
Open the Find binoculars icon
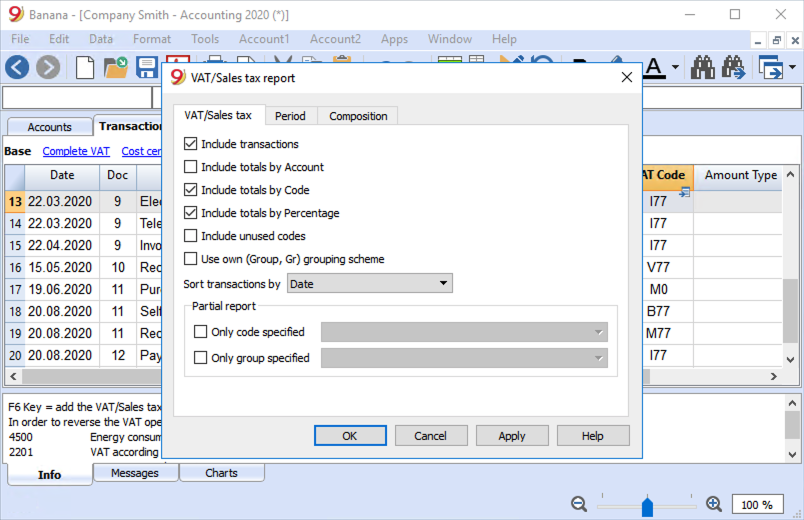point(702,67)
